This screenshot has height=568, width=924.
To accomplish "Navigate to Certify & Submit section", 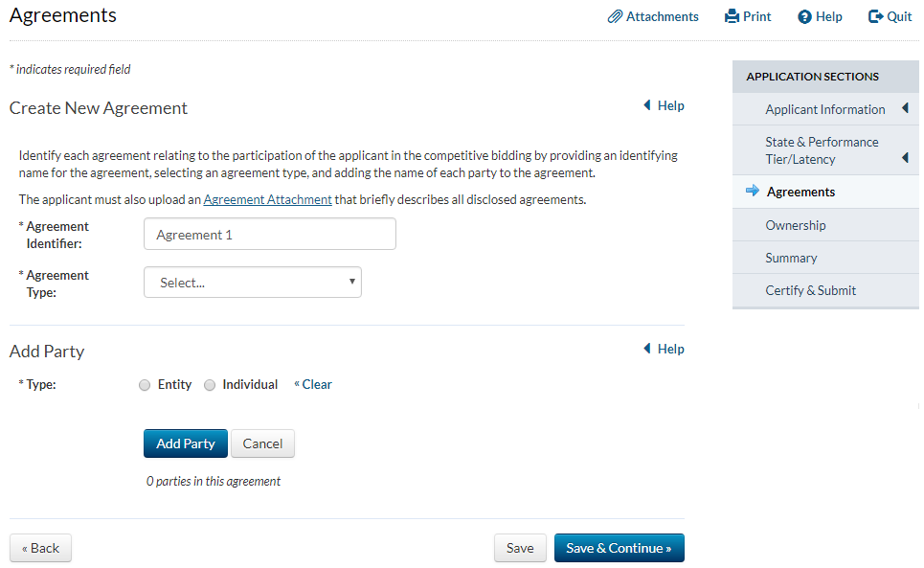I will pos(810,290).
